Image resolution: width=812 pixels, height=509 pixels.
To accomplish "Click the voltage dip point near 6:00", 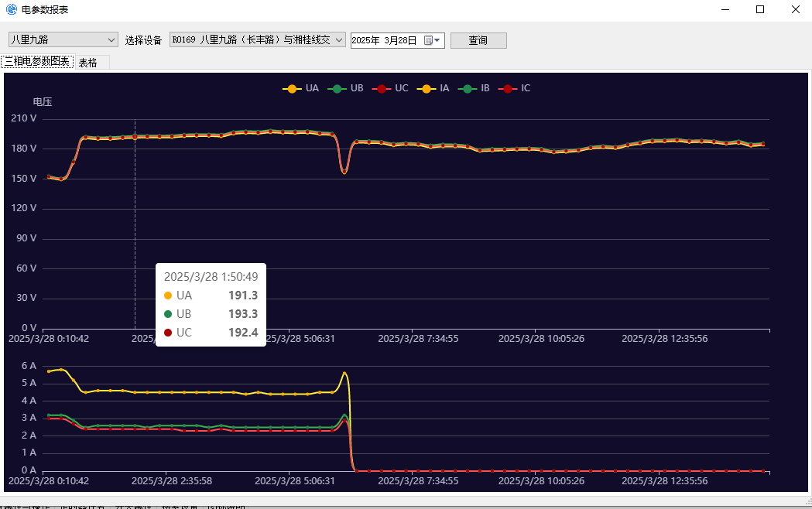I will [344, 172].
